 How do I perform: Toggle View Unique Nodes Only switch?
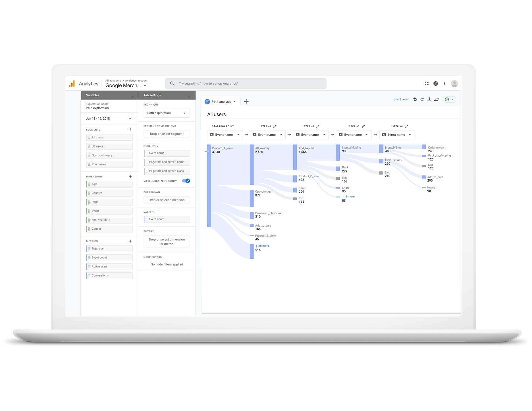click(186, 181)
